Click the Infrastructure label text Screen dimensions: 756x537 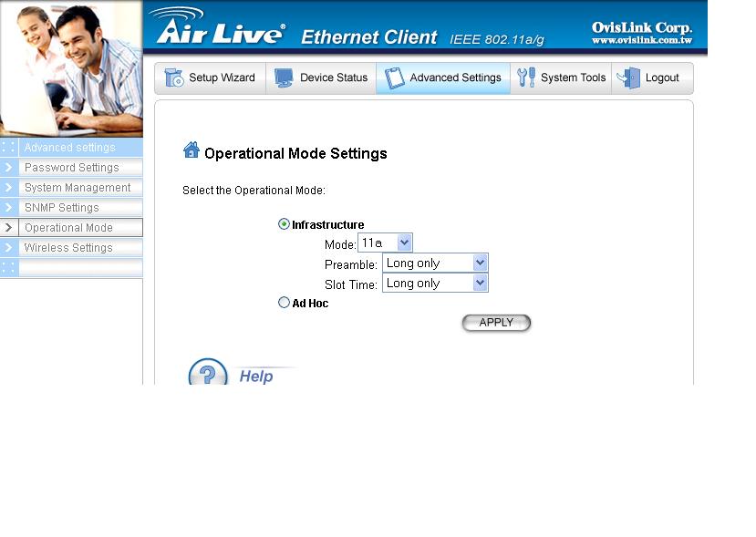click(328, 224)
